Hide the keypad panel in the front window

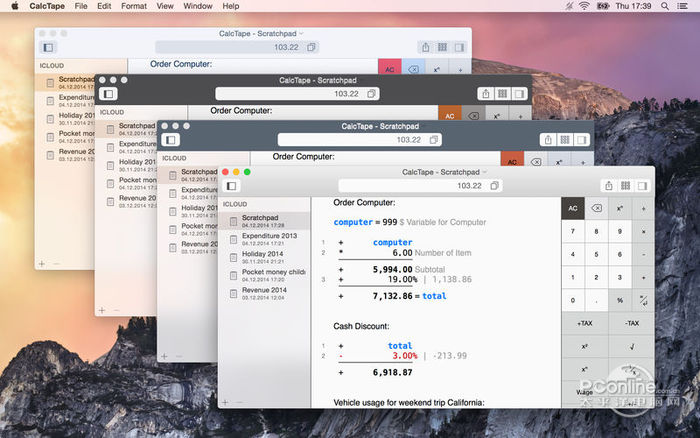[642, 186]
